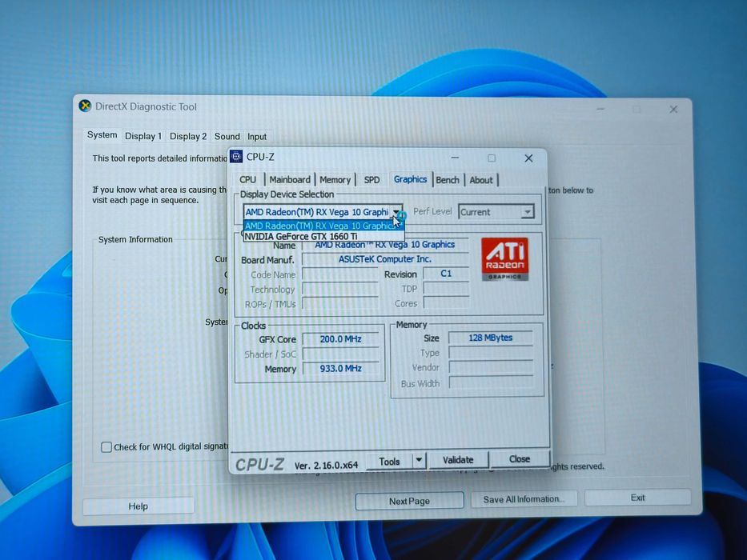Toggle Check for WHQL digital signatures checkbox

click(x=106, y=447)
